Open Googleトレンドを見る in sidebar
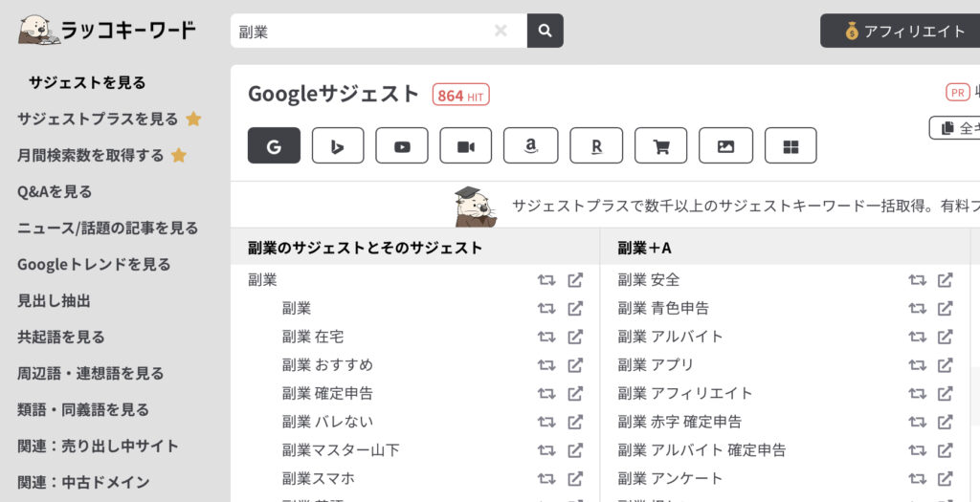Viewport: 980px width, 502px height. coord(94,264)
